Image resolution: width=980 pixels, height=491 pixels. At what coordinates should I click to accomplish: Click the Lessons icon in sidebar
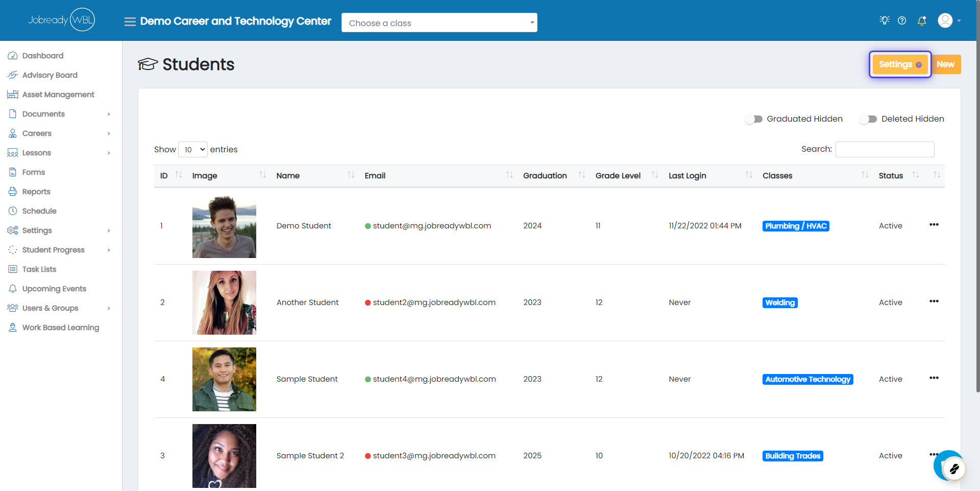(x=13, y=153)
